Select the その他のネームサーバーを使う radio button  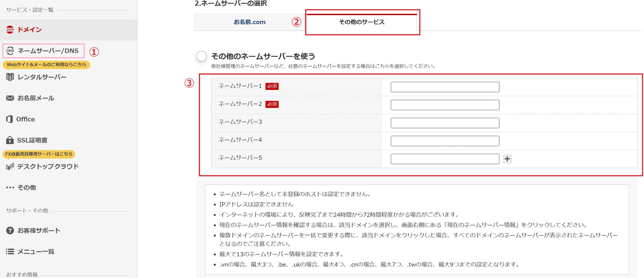point(202,56)
